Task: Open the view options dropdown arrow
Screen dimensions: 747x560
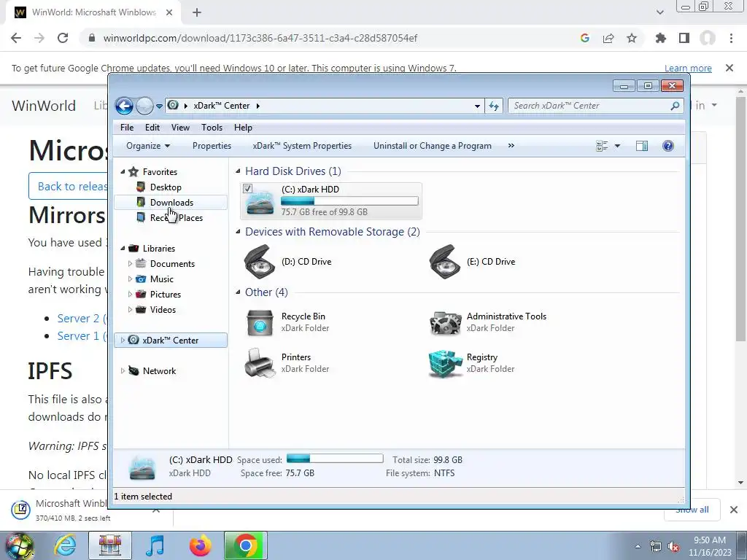Action: pyautogui.click(x=617, y=146)
